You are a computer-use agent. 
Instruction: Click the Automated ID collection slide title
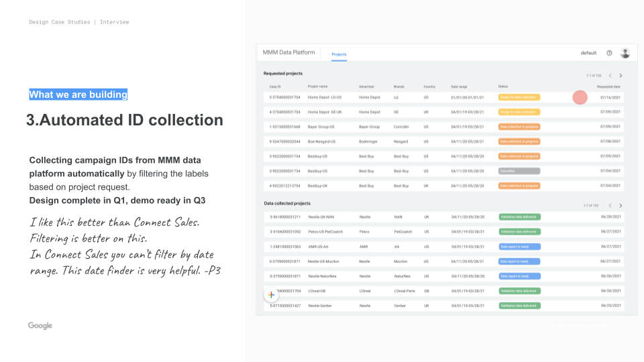[x=125, y=120]
